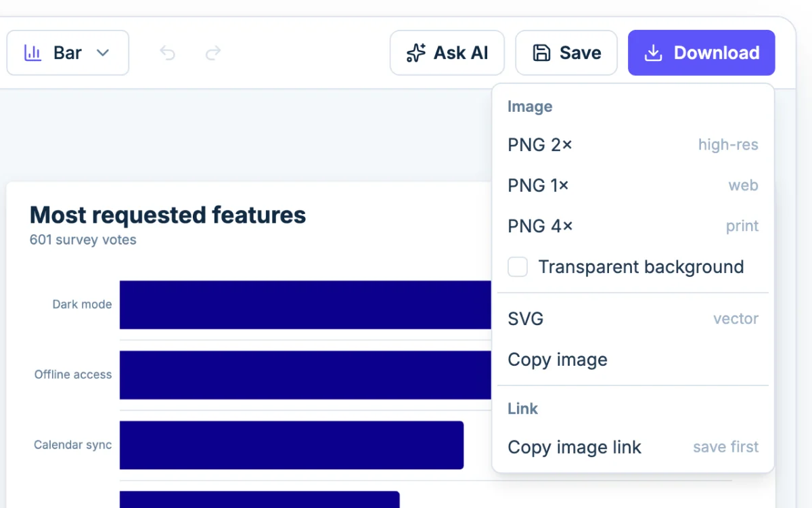The width and height of the screenshot is (812, 508).
Task: Select the Dark mode bar
Action: tap(306, 305)
